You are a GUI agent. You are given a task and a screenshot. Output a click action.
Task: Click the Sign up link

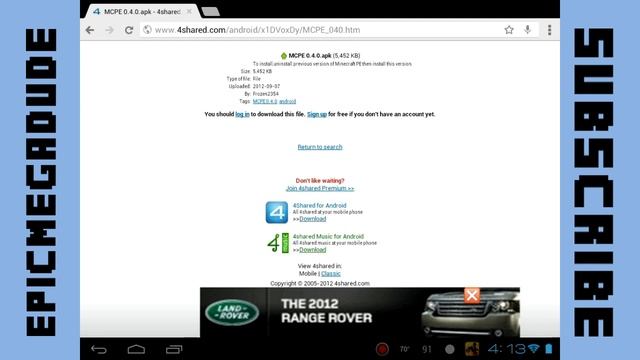317,114
